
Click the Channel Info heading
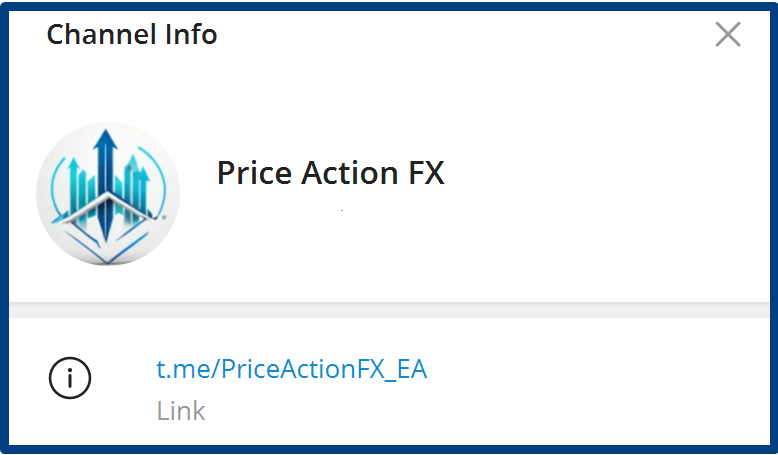tap(132, 35)
